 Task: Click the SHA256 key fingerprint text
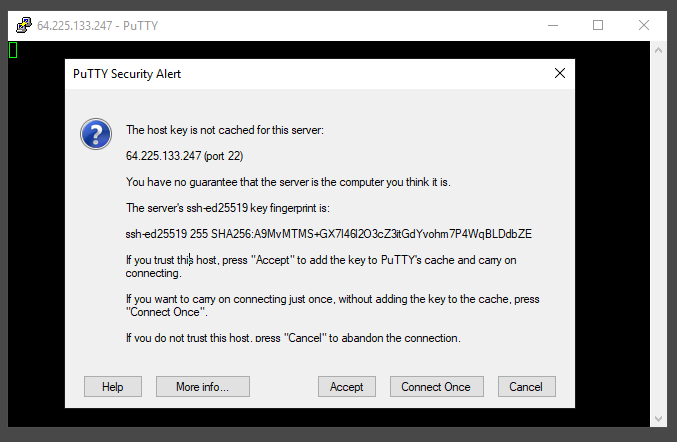(328, 234)
